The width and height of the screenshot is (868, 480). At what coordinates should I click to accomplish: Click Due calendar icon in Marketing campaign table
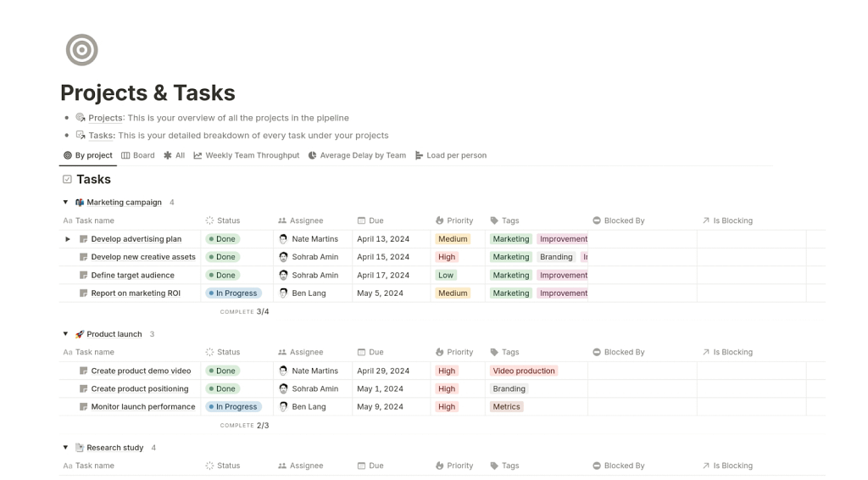[x=361, y=220]
